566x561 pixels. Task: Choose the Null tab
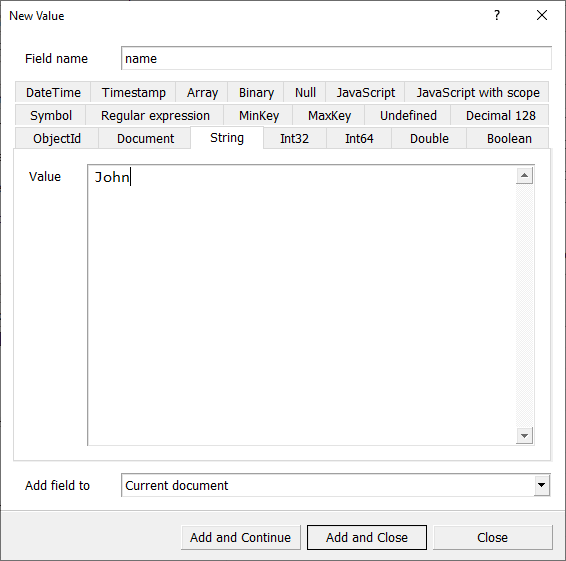coord(305,92)
